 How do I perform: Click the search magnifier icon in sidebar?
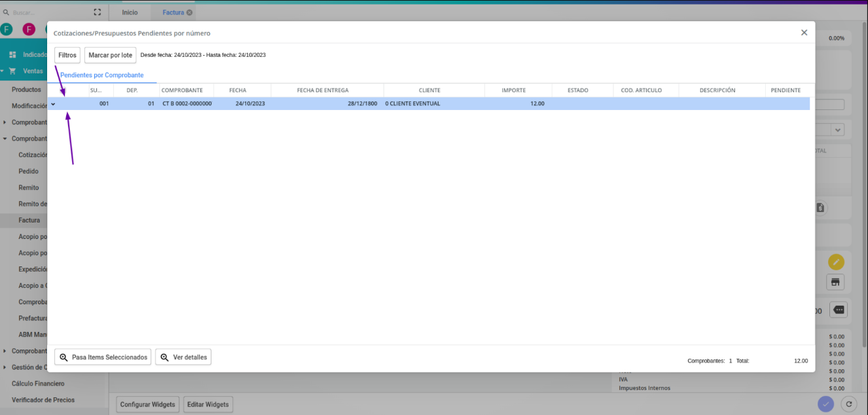(x=6, y=12)
